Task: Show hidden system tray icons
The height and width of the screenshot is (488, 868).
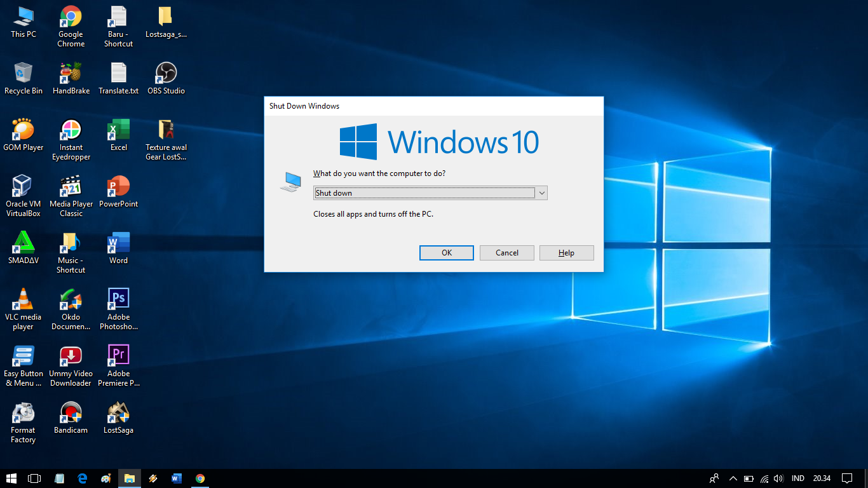Action: coord(733,478)
